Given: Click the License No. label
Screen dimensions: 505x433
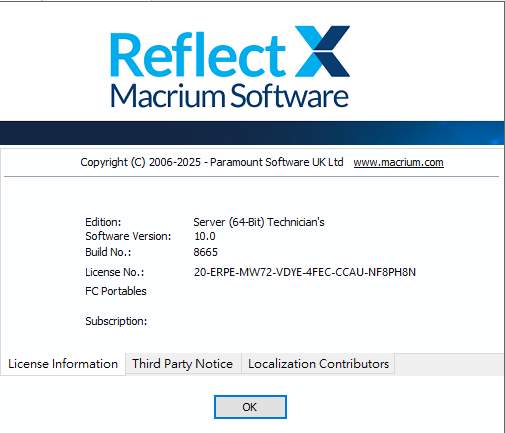Looking at the screenshot, I should tap(115, 272).
